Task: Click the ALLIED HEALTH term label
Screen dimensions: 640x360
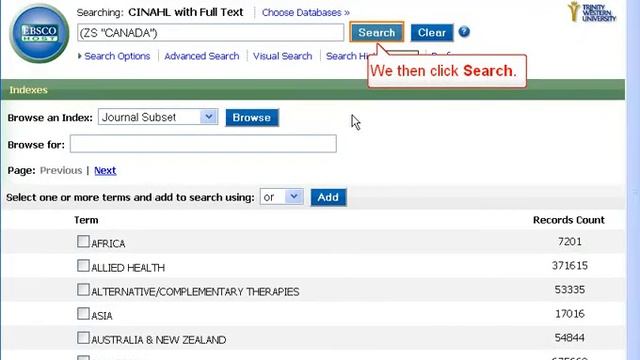Action: [128, 268]
